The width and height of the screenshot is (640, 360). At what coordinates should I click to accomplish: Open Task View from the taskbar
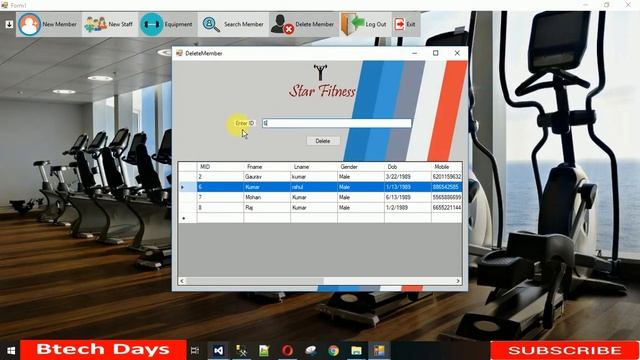(195, 351)
